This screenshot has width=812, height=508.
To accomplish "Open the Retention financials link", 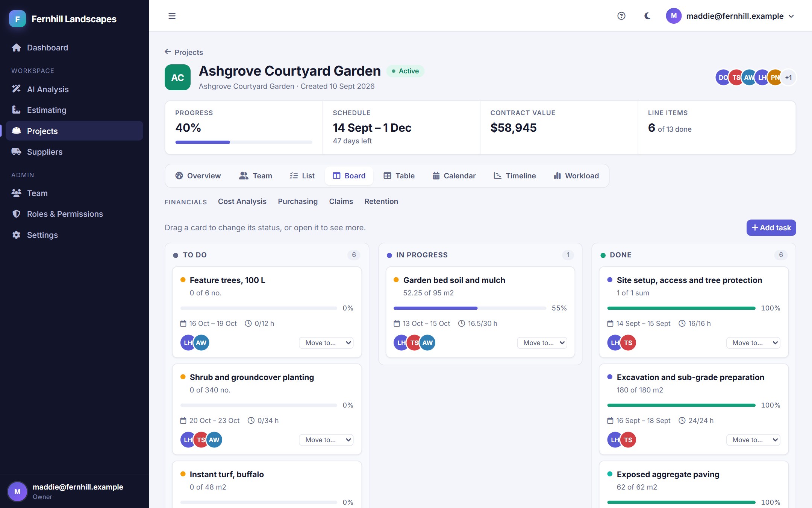I will (x=381, y=201).
